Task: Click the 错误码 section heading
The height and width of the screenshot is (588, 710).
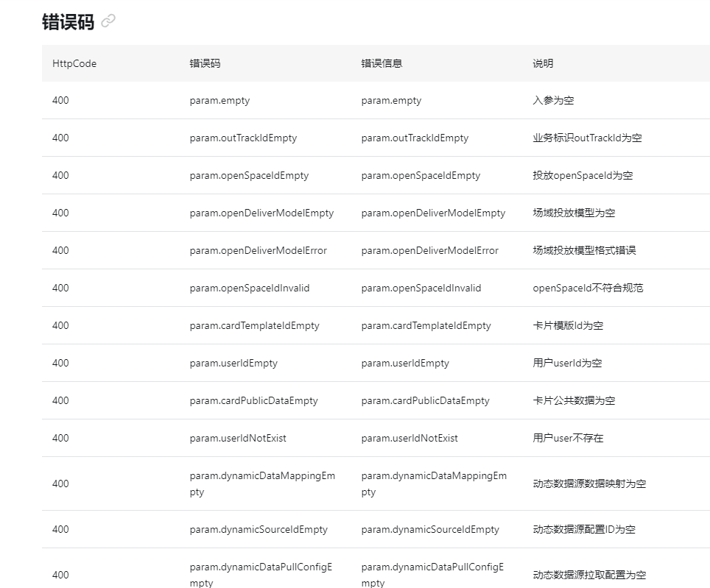Action: (68, 22)
